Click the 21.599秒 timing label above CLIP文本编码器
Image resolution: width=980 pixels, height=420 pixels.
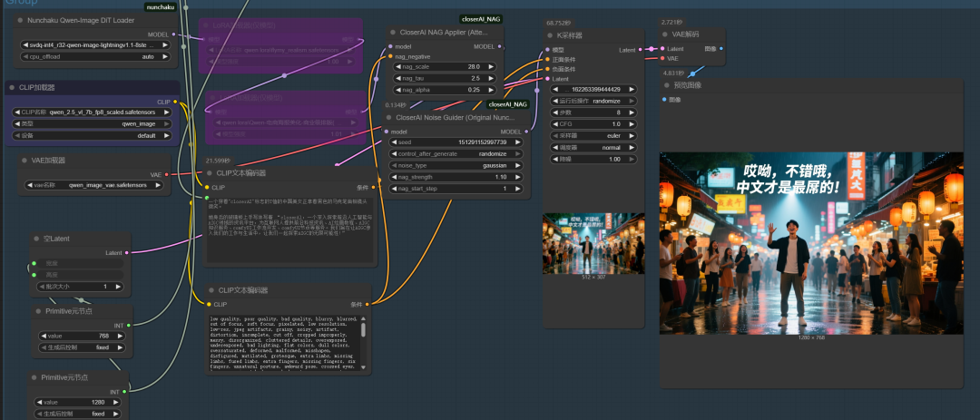point(218,161)
